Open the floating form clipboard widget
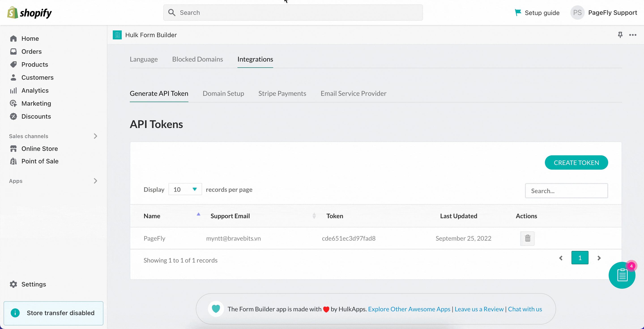The image size is (644, 329). point(622,275)
